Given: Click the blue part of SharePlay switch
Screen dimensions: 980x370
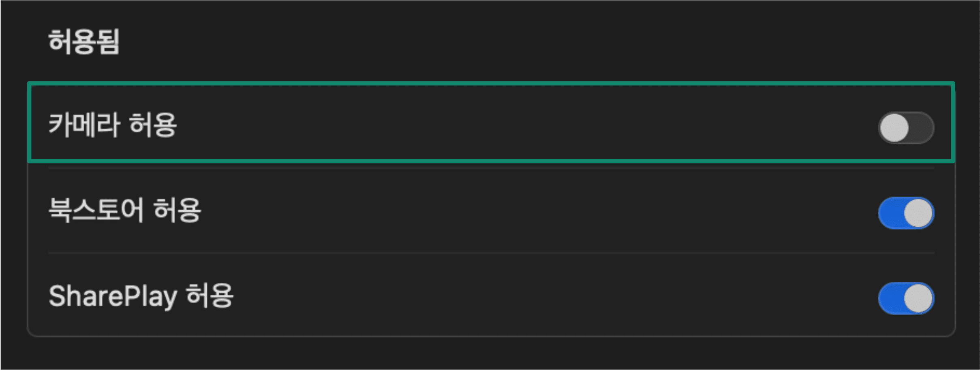Looking at the screenshot, I should coord(890,298).
